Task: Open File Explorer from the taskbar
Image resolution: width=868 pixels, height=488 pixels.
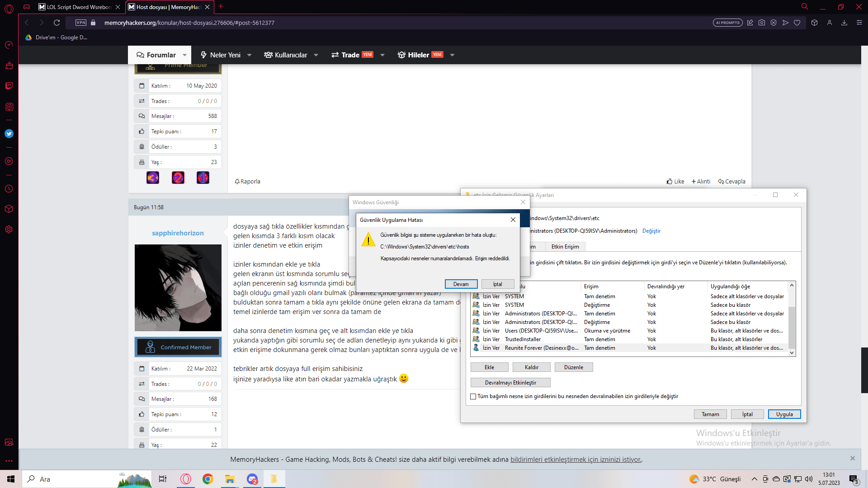Action: tap(230, 479)
